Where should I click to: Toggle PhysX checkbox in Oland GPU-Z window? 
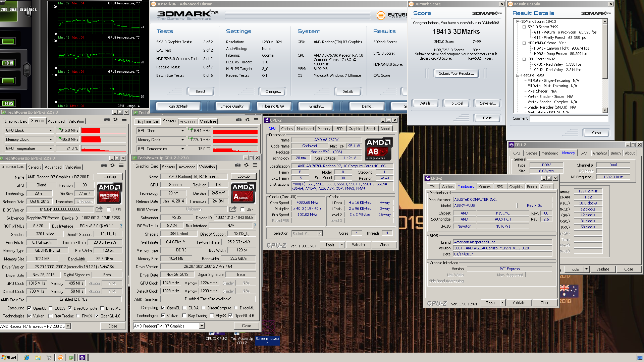78,316
